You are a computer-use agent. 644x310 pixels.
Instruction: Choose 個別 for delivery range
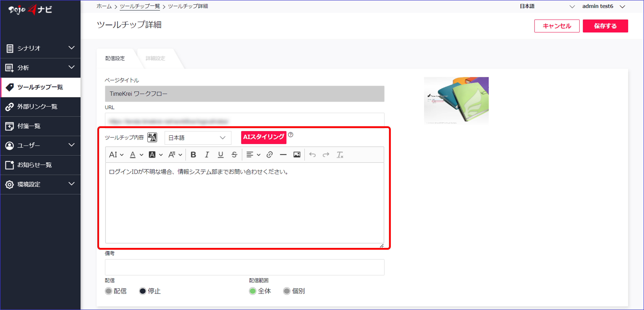287,291
